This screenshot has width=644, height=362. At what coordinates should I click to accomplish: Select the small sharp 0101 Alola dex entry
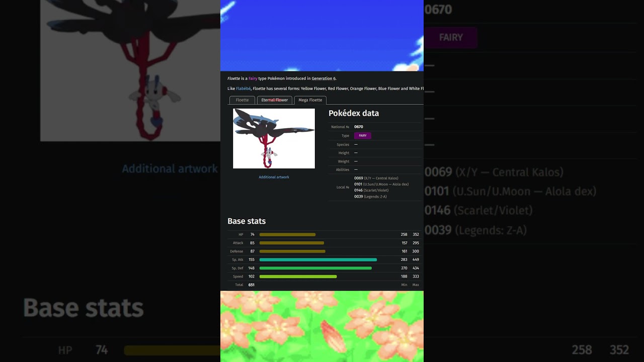coord(381,184)
